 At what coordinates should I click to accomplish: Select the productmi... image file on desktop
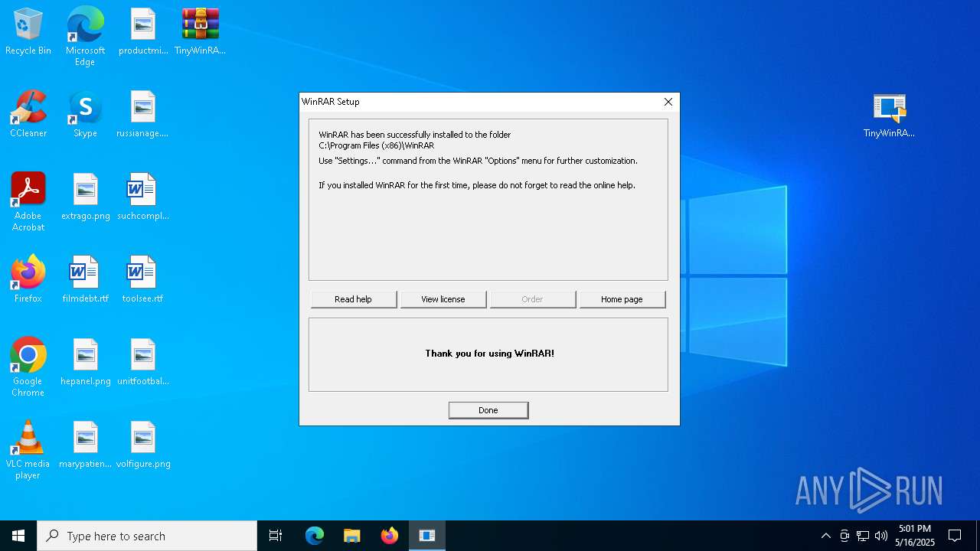click(143, 32)
